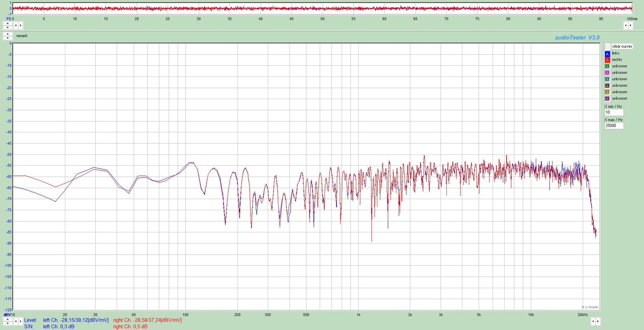Viewport: 644px width, 330px height.
Task: Click the left arrow at the 100ms end of the time axis
Action: coord(626,25)
